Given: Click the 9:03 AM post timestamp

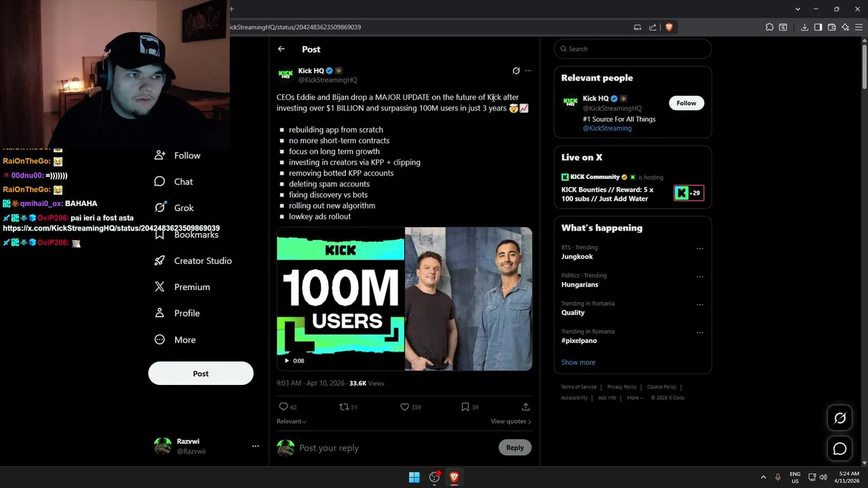Looking at the screenshot, I should tap(311, 383).
